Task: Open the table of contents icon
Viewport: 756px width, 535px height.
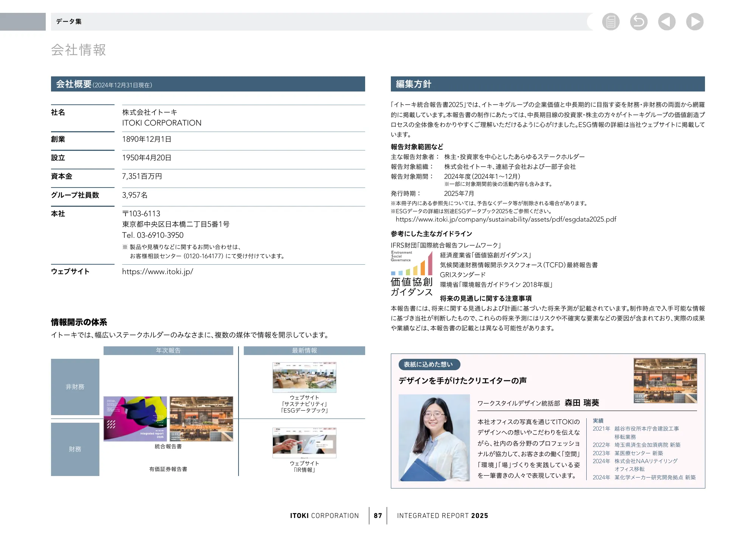Action: (611, 22)
